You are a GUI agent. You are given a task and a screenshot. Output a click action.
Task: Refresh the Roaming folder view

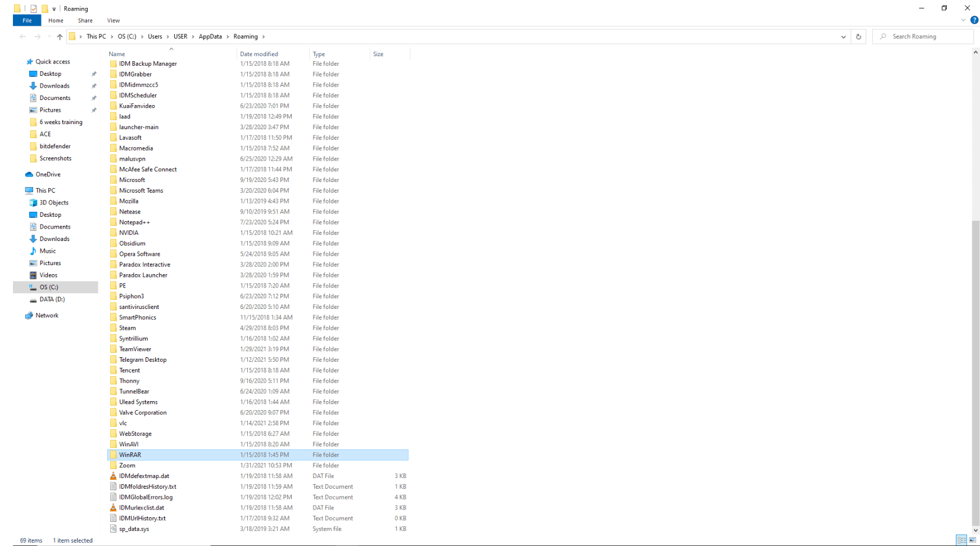click(859, 37)
